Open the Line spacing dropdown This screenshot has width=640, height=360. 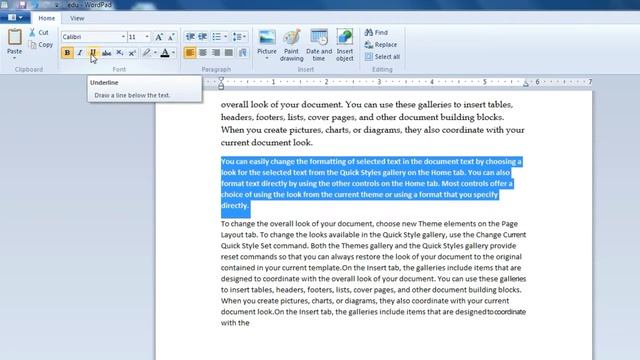(x=239, y=37)
